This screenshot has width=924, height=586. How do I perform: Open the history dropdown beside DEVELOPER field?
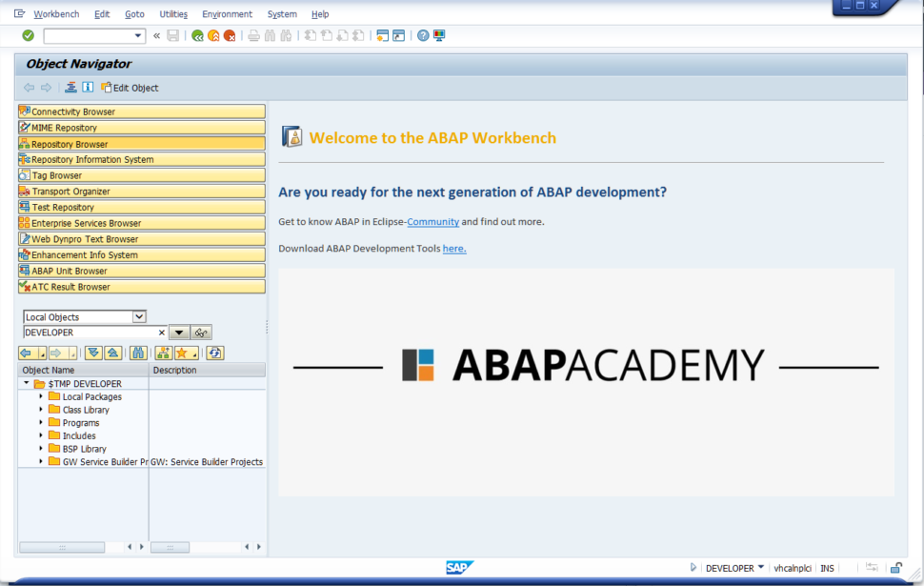click(x=179, y=333)
